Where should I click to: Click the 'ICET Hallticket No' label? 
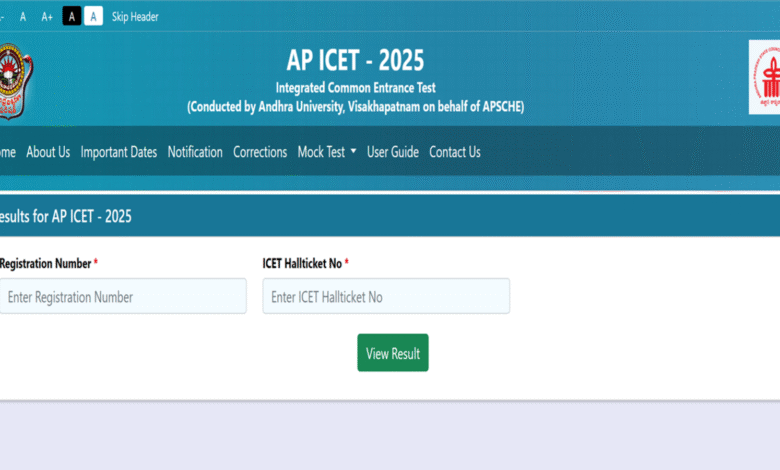302,264
